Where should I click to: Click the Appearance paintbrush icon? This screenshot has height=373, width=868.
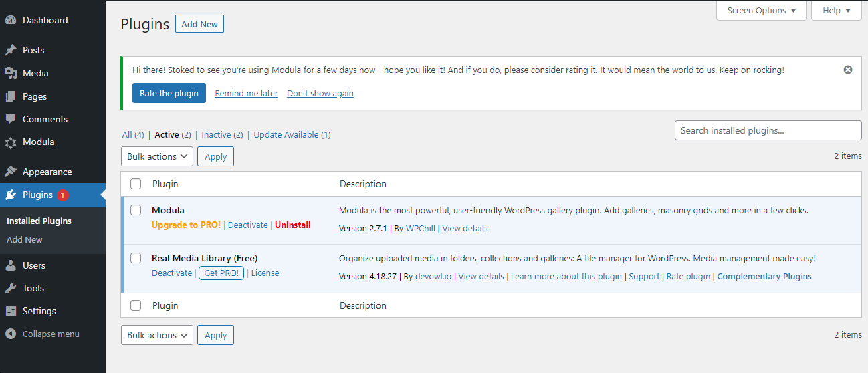[11, 172]
